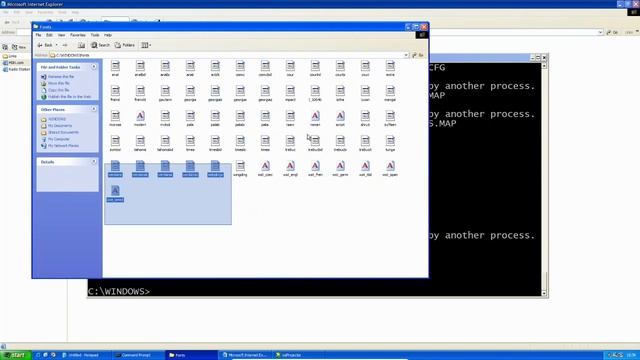Viewport: 640px width, 360px height.
Task: Open My Documents in Other Places
Action: (60, 126)
